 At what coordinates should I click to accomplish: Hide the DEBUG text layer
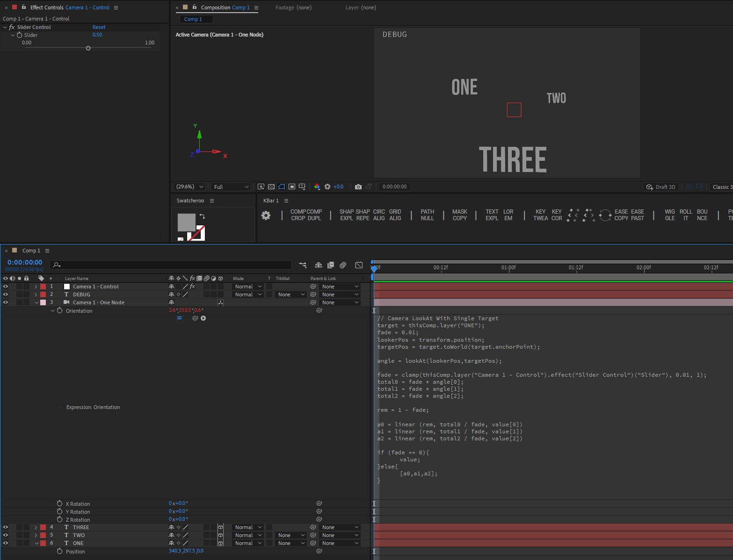pyautogui.click(x=6, y=294)
